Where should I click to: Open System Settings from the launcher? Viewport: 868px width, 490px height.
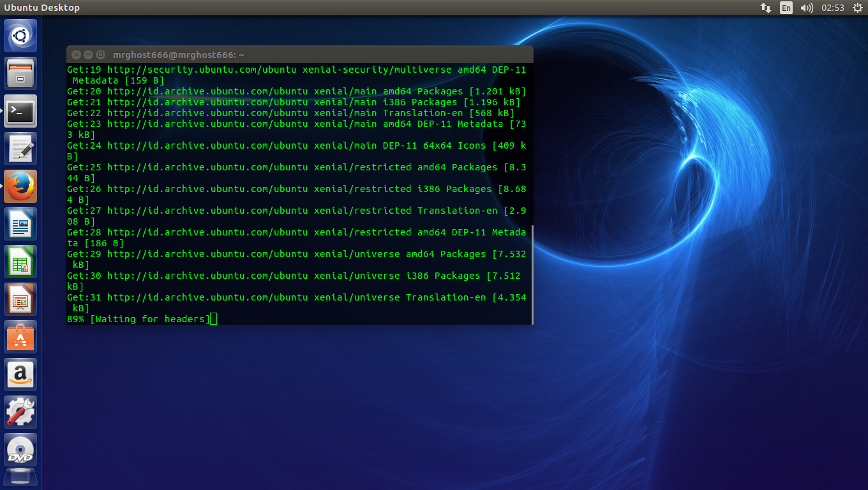(20, 412)
